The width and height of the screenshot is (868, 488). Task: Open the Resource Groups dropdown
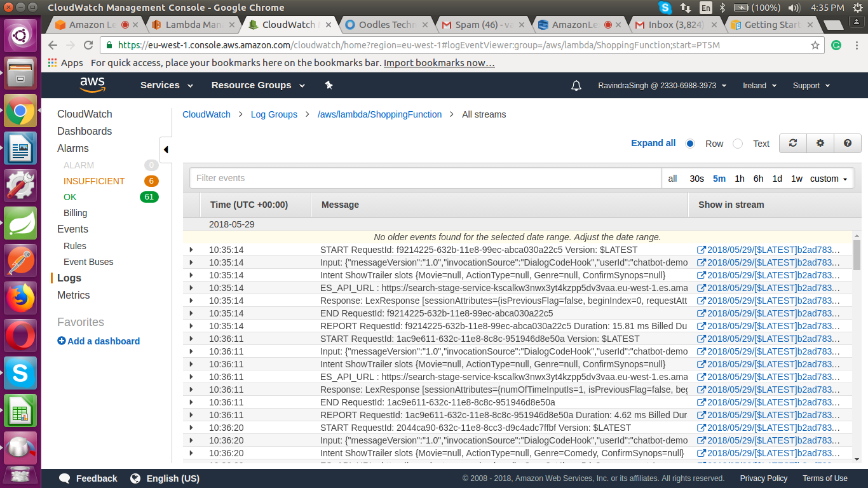click(x=258, y=85)
